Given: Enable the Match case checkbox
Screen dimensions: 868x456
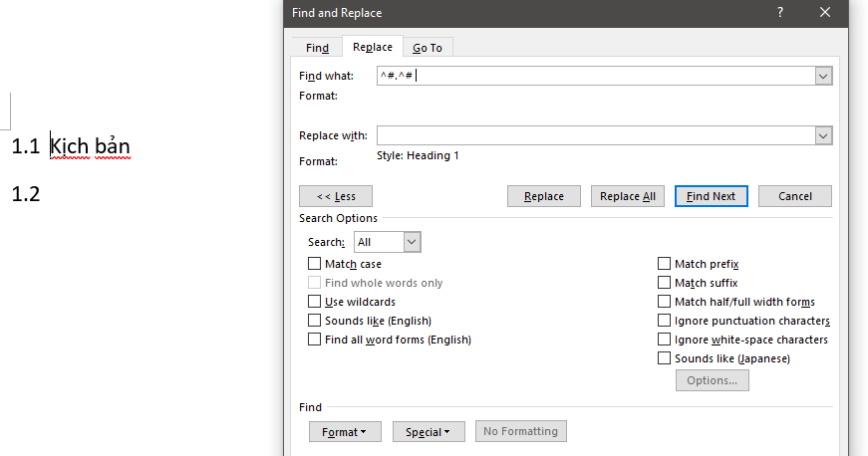Looking at the screenshot, I should coord(315,264).
